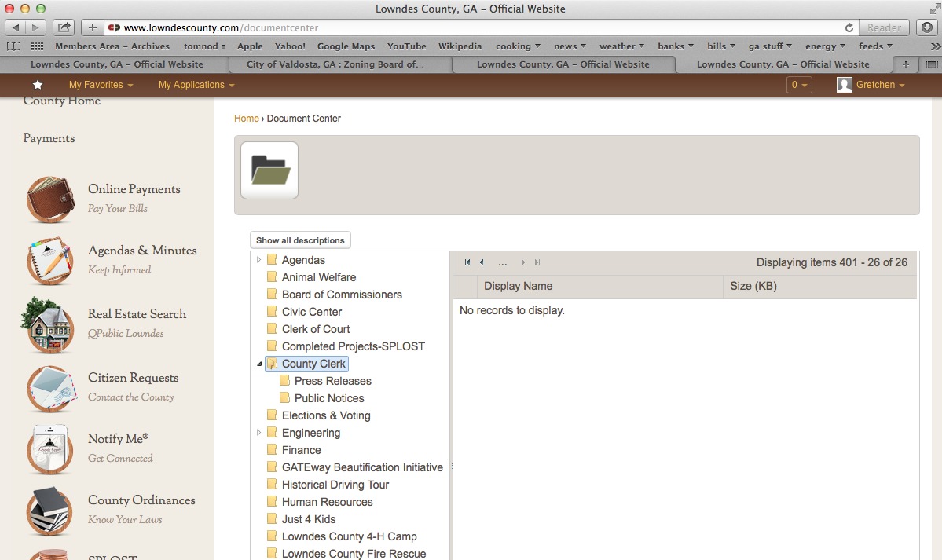Click the YouTube bookmark
Screen dimensions: 942x560
[x=407, y=46]
